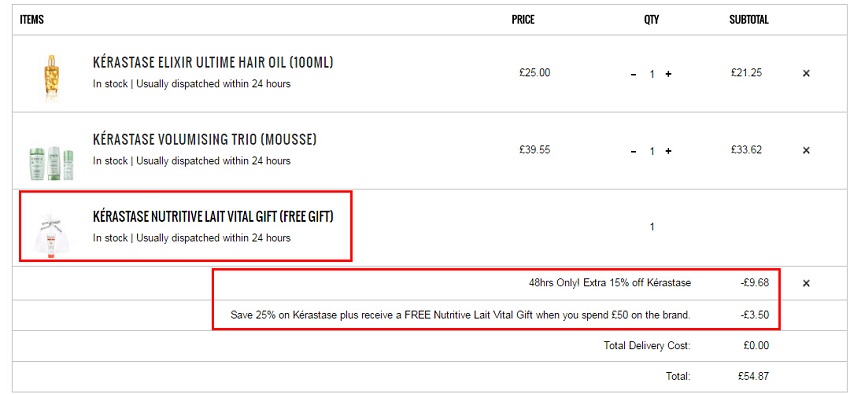Click the £54.87 order total amount

tap(753, 376)
